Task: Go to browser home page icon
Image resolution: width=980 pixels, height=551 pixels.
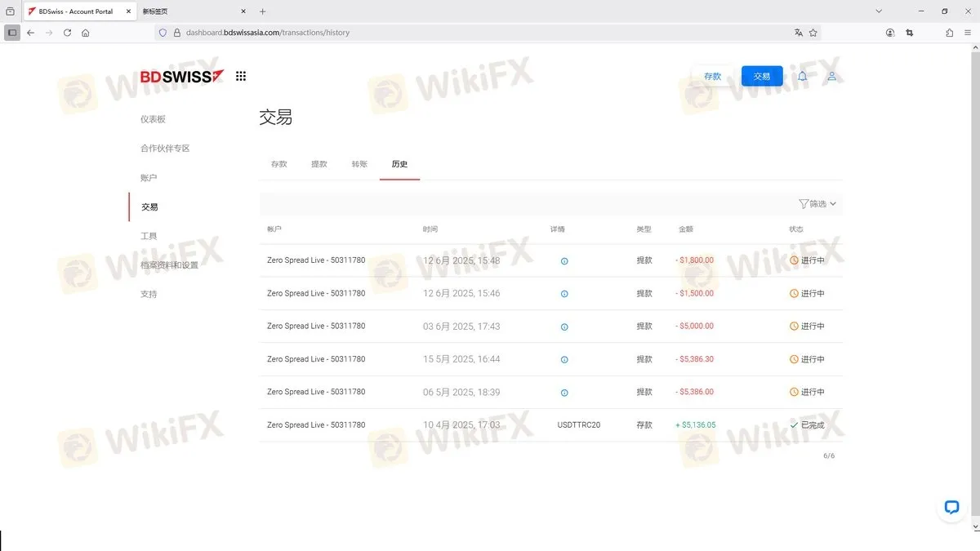Action: click(x=85, y=33)
